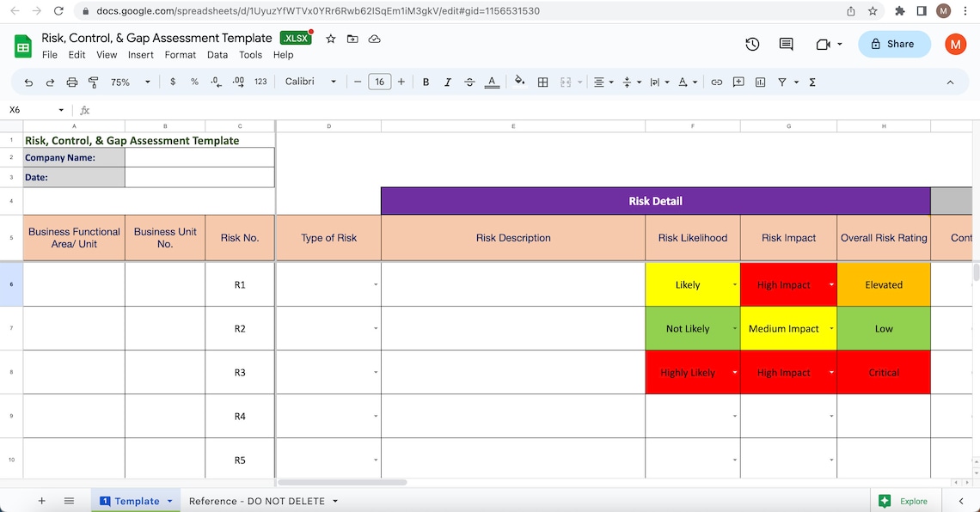Click the font size 16 field
980x512 pixels.
pos(379,82)
